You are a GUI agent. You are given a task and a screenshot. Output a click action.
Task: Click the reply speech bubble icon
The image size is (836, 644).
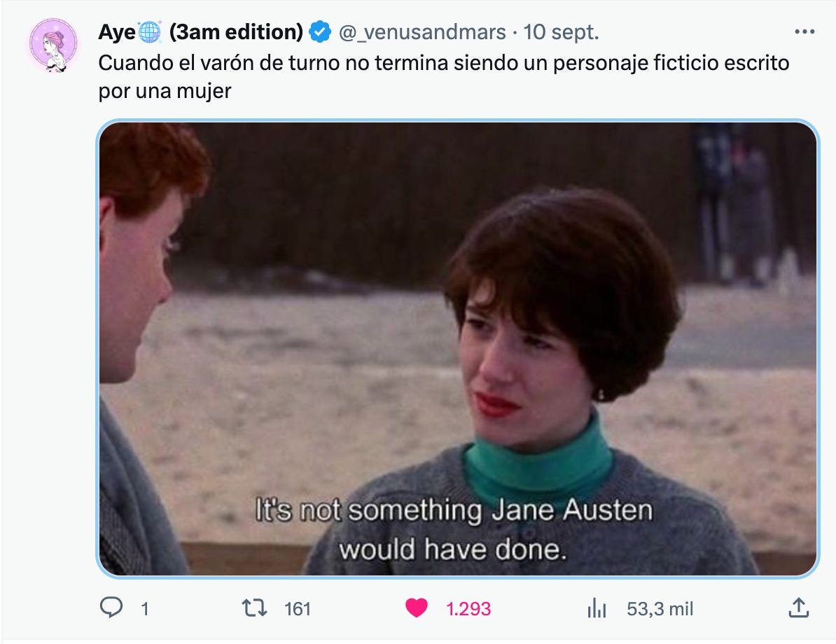click(x=111, y=608)
